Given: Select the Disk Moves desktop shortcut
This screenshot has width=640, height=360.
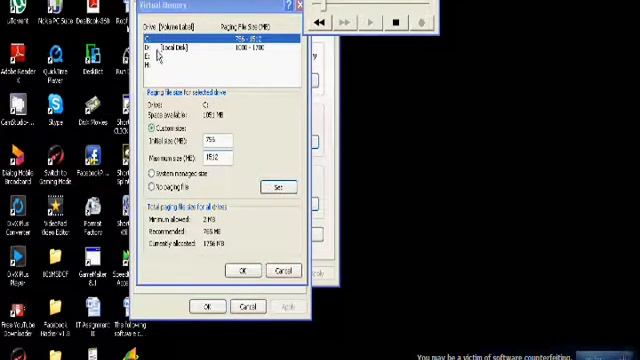Looking at the screenshot, I should click(x=93, y=108).
